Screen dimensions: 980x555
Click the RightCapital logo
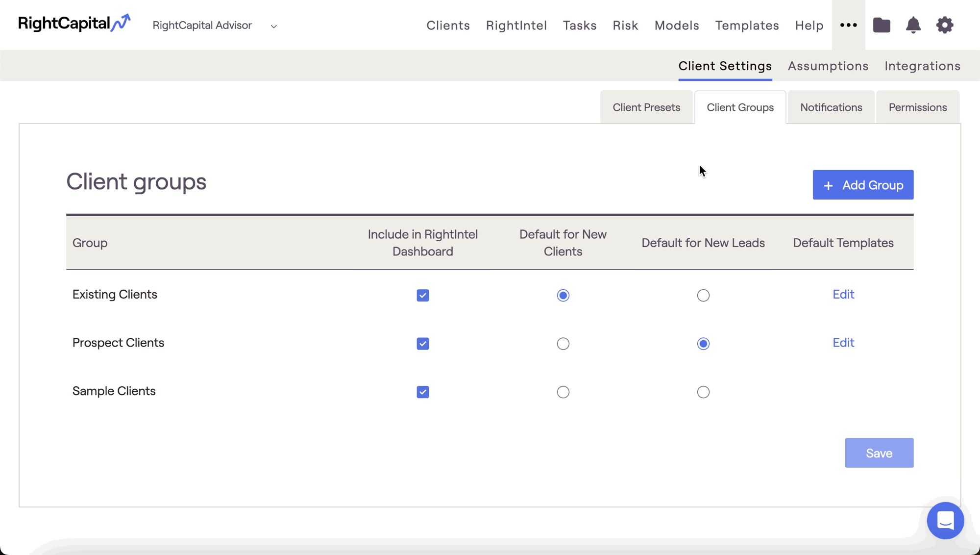pos(74,23)
